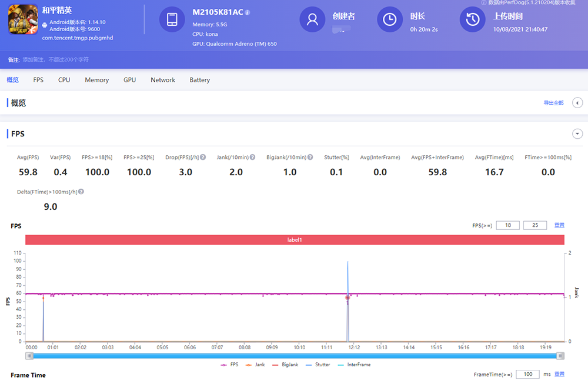
Task: Open the FPS tab
Action: [x=38, y=80]
